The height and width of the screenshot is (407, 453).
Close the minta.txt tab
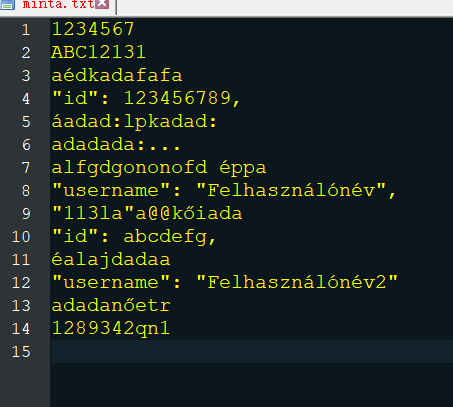click(x=103, y=3)
